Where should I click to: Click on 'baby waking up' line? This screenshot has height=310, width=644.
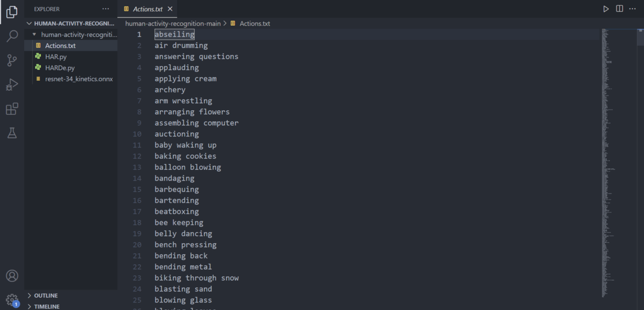point(186,145)
